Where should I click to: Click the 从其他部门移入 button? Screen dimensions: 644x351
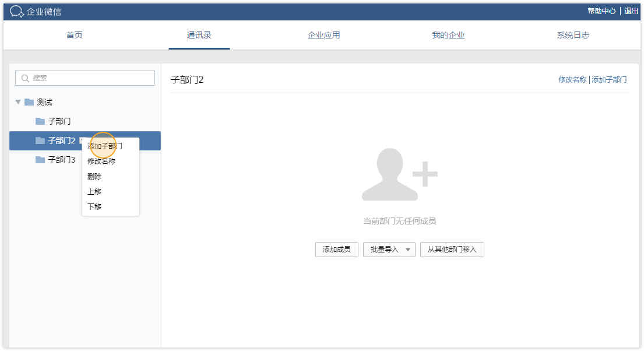coord(452,250)
